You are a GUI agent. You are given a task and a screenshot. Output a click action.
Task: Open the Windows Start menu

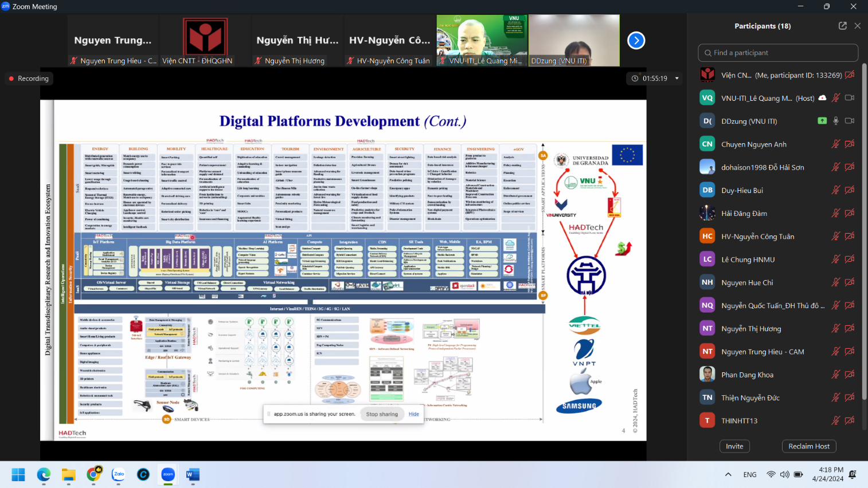(18, 474)
